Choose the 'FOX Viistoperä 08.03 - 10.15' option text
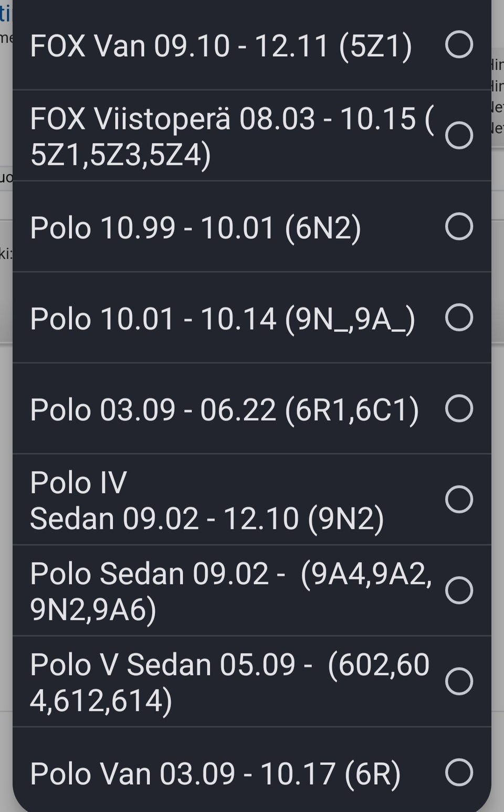 (x=231, y=136)
